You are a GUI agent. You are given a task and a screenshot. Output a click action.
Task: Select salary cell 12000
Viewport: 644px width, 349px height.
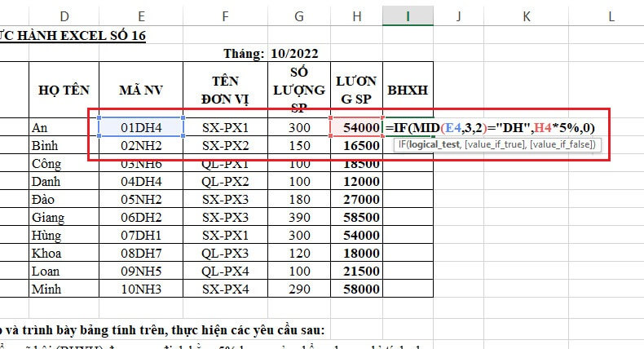(x=356, y=181)
